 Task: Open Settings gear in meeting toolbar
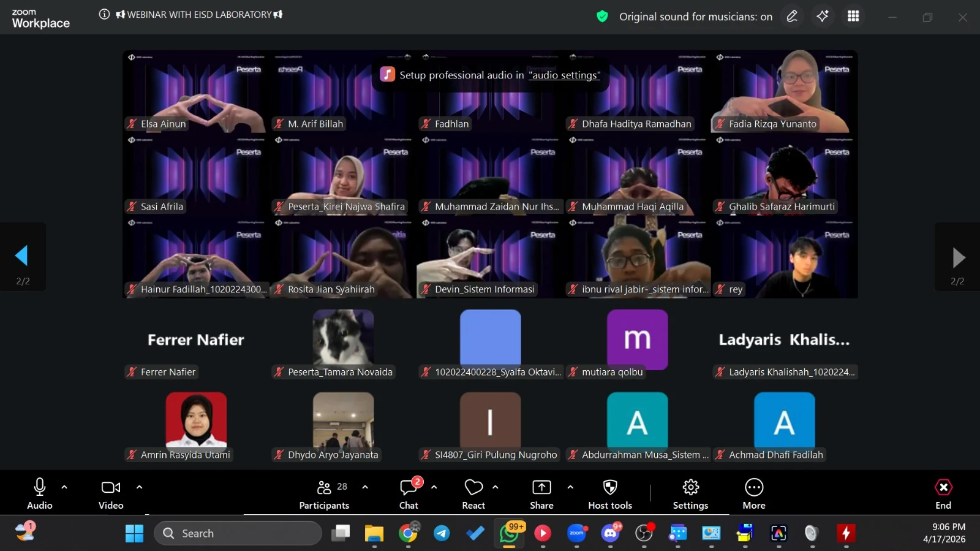[690, 493]
